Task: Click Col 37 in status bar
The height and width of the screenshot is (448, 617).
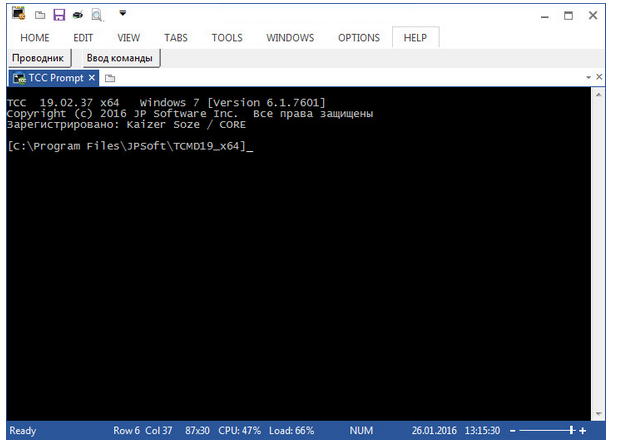Action: click(159, 431)
